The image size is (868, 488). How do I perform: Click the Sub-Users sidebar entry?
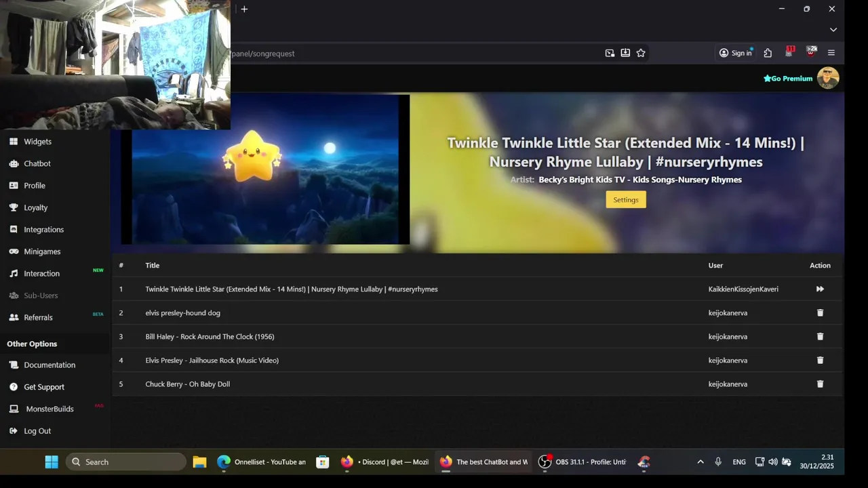(41, 296)
